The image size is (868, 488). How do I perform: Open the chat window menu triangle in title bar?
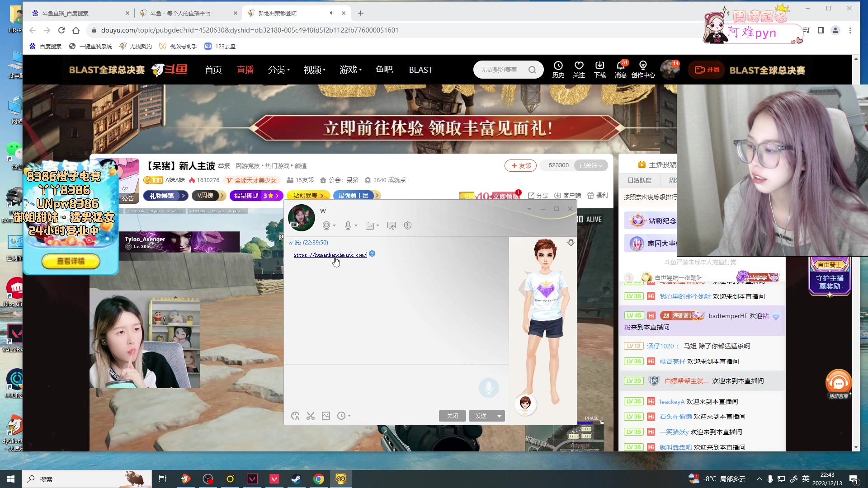point(529,209)
